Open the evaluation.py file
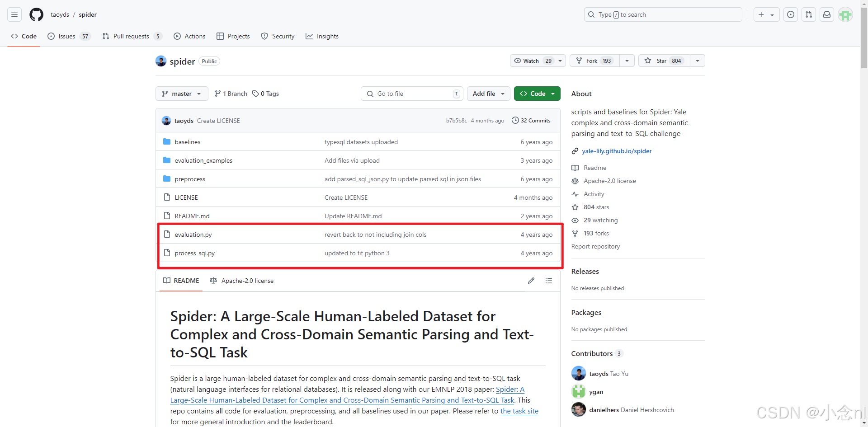Image resolution: width=868 pixels, height=427 pixels. (x=193, y=235)
